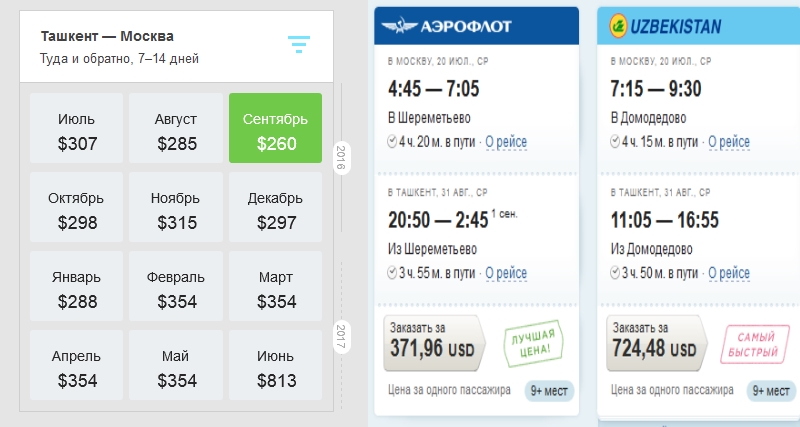Select the Август $285 month tile

click(x=176, y=131)
